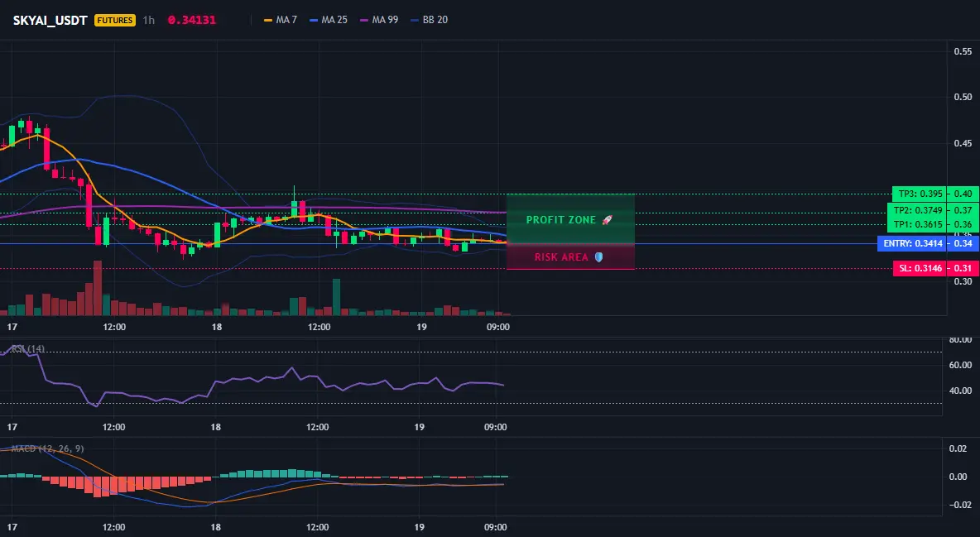Image resolution: width=980 pixels, height=537 pixels.
Task: Click the green PROFIT ZONE box
Action: (x=570, y=218)
